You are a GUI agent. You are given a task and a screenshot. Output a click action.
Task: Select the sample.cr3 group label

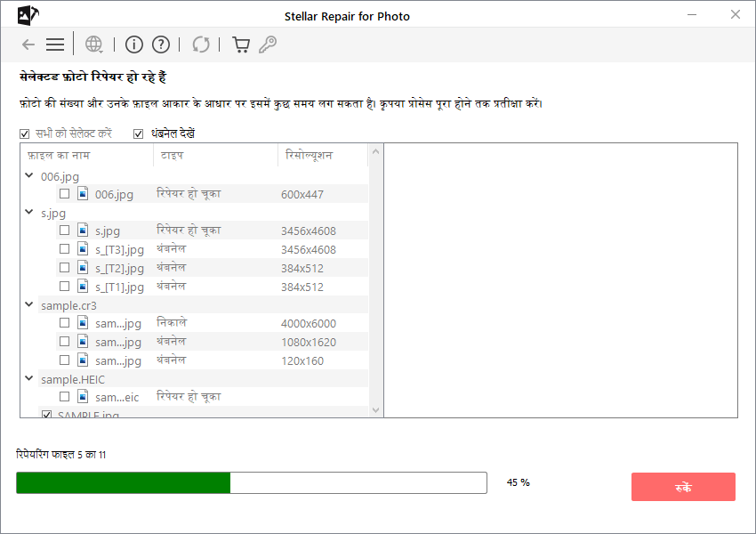69,306
